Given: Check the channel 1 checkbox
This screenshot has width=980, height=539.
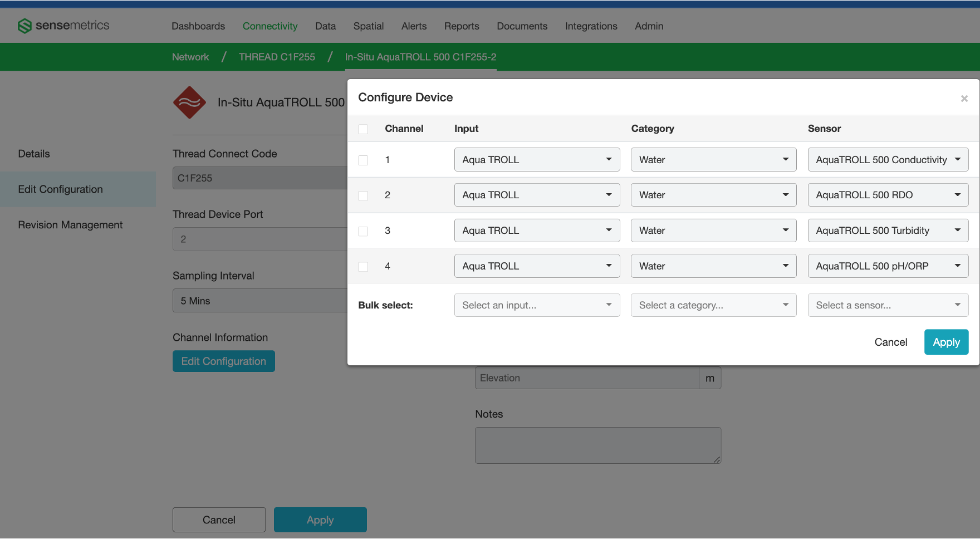Looking at the screenshot, I should click(x=363, y=160).
